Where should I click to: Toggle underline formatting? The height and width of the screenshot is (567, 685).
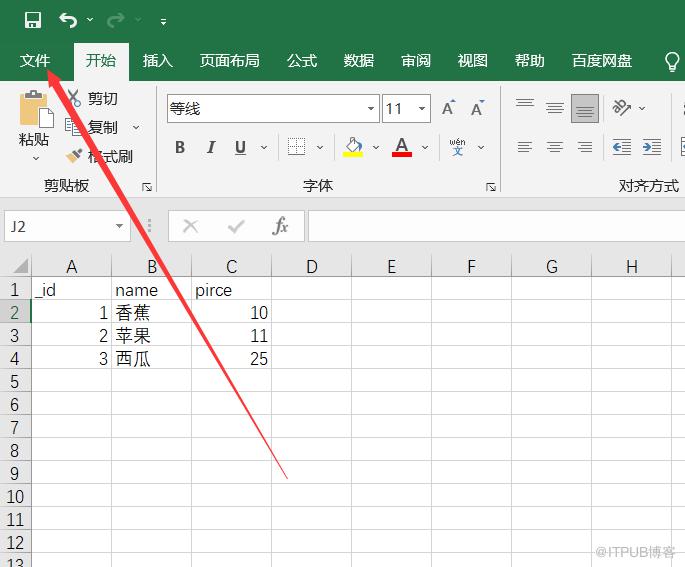click(x=240, y=147)
